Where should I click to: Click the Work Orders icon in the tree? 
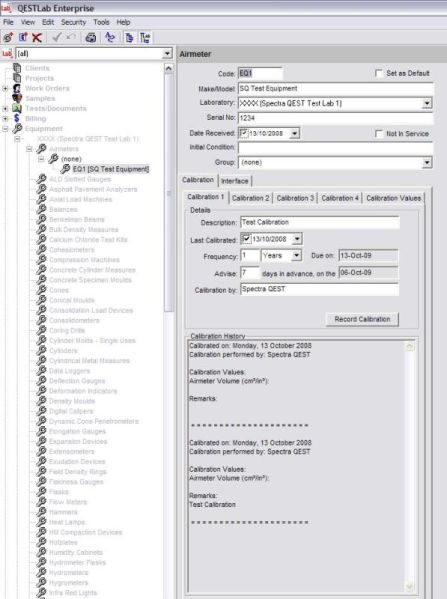point(17,88)
